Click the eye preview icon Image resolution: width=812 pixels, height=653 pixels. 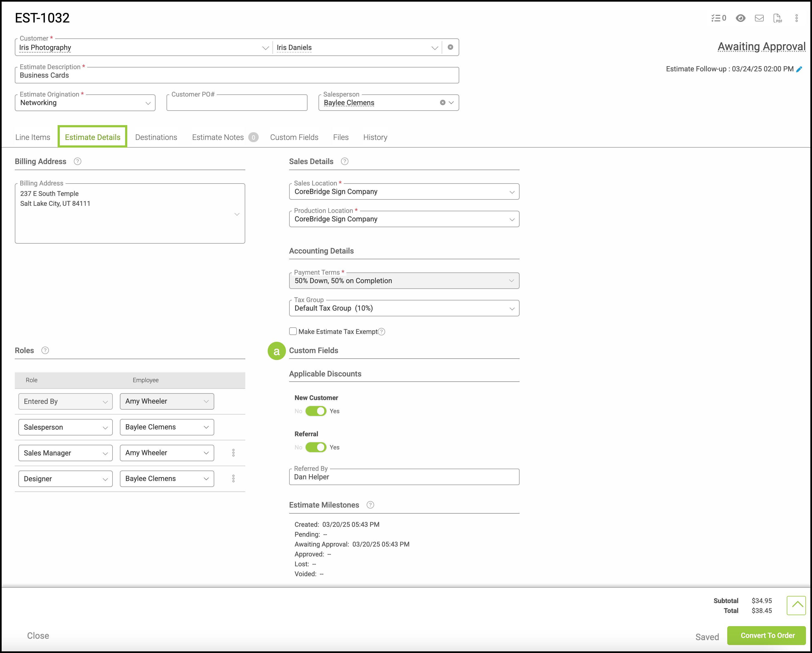740,18
